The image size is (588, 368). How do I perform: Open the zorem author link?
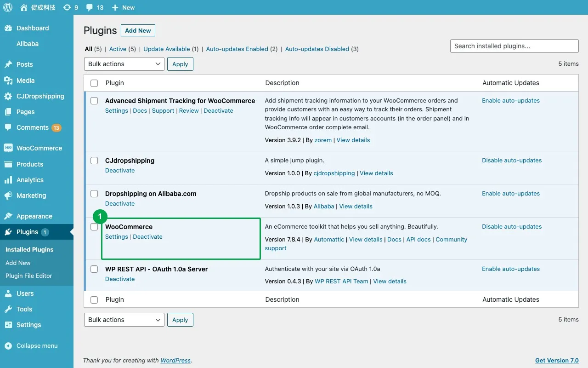323,140
